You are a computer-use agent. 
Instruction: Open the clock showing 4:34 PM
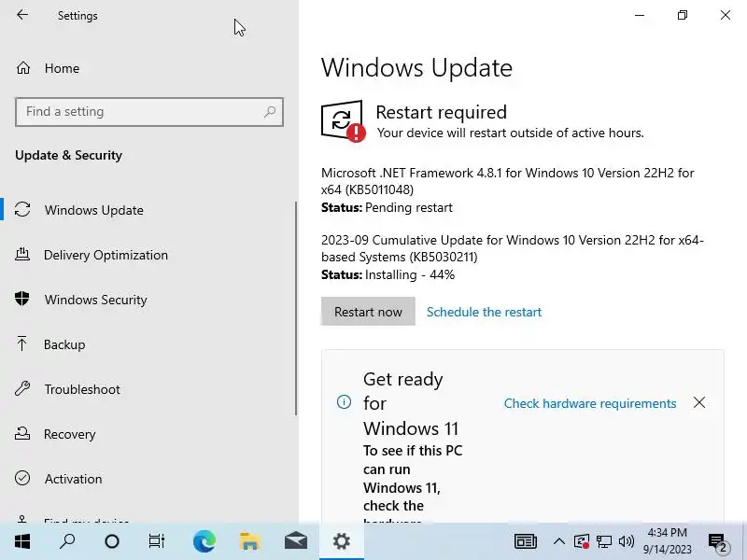[x=667, y=541]
